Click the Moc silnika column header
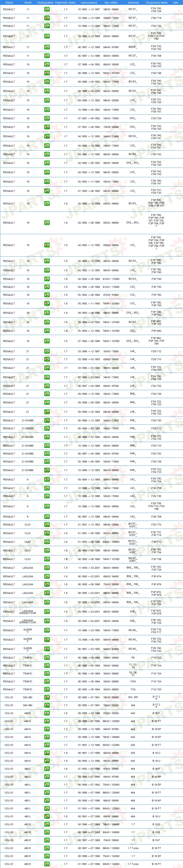This screenshot has height=868, width=183. tap(111, 2)
